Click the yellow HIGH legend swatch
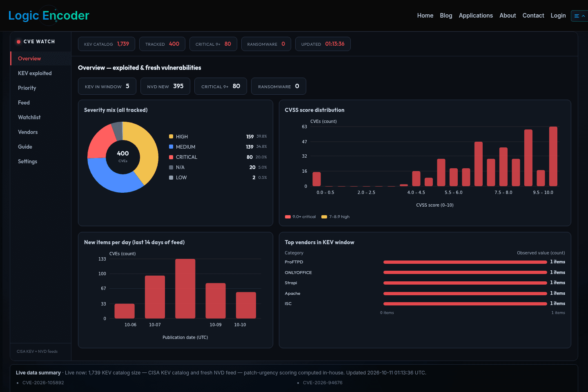The height and width of the screenshot is (392, 588). coord(171,136)
